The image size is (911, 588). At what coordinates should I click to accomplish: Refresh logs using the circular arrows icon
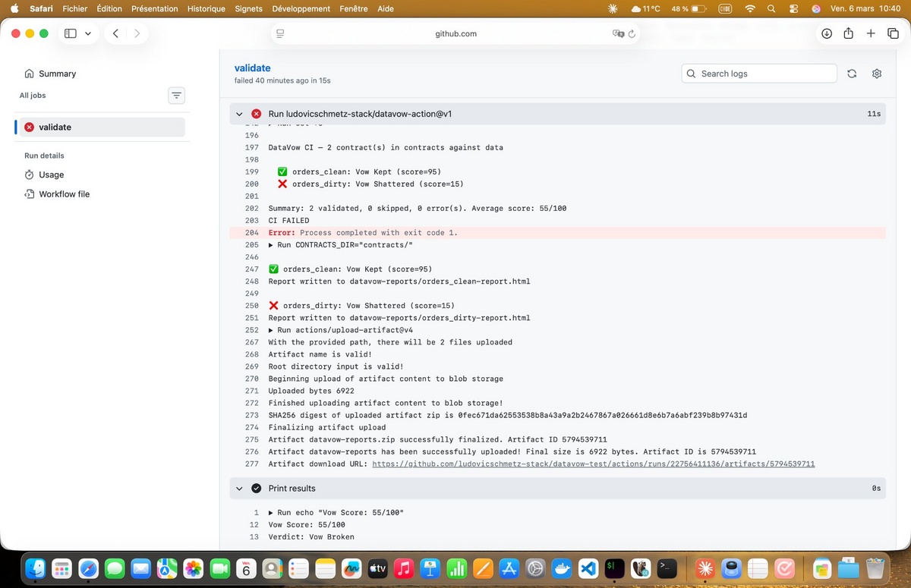pyautogui.click(x=851, y=73)
